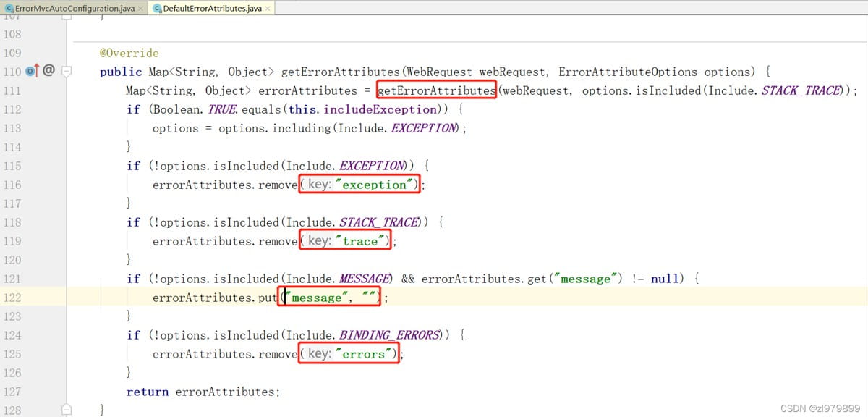Screen dimensions: 868x417
Task: Collapse the getErrorAttributes method at line 110
Action: pos(67,72)
